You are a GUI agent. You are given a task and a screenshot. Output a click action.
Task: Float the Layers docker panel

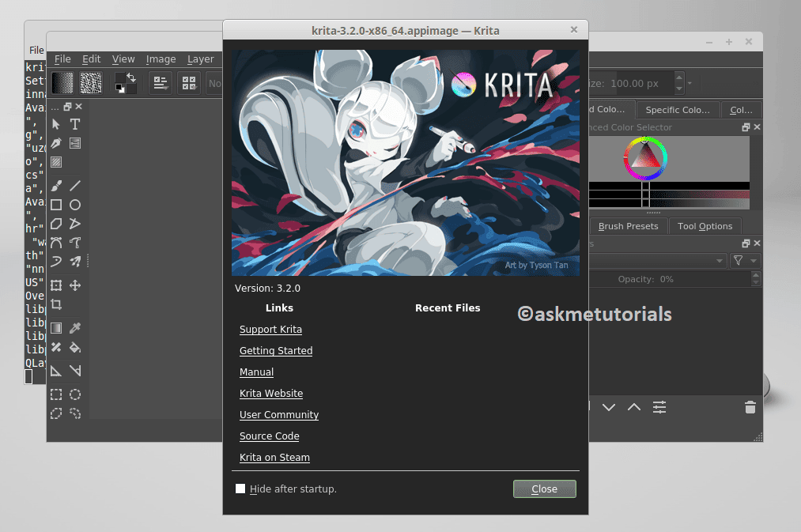tap(746, 243)
